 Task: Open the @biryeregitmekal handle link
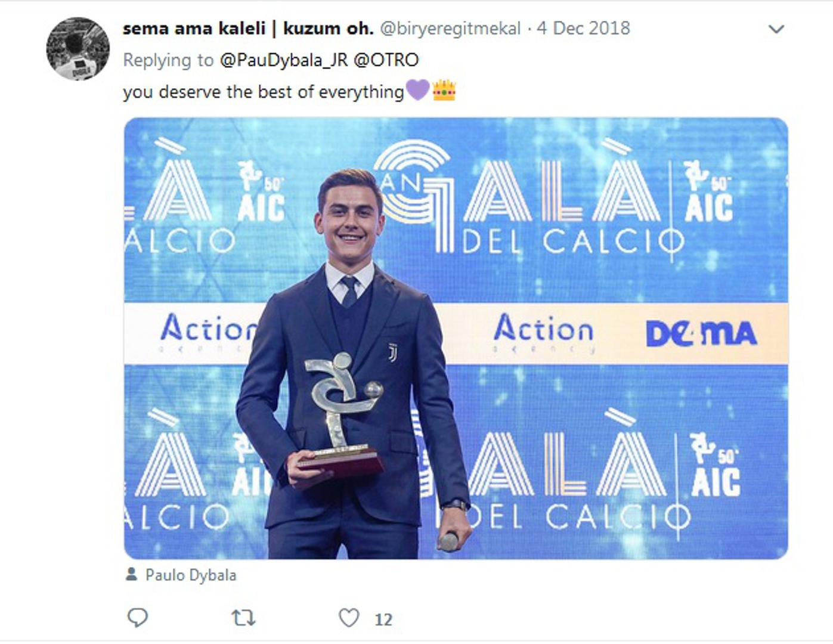[450, 28]
